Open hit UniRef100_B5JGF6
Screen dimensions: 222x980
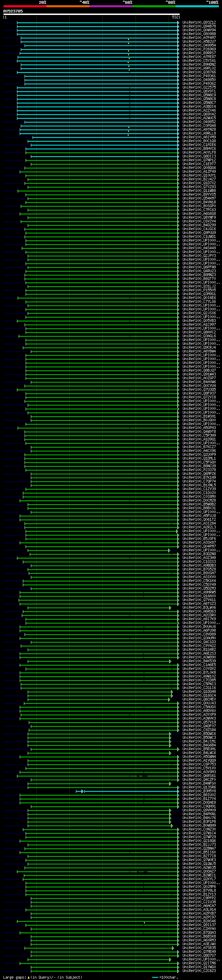click(x=199, y=539)
